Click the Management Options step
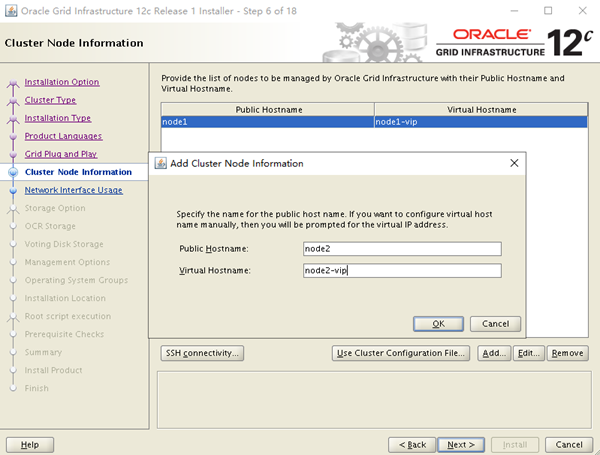 pyautogui.click(x=67, y=262)
